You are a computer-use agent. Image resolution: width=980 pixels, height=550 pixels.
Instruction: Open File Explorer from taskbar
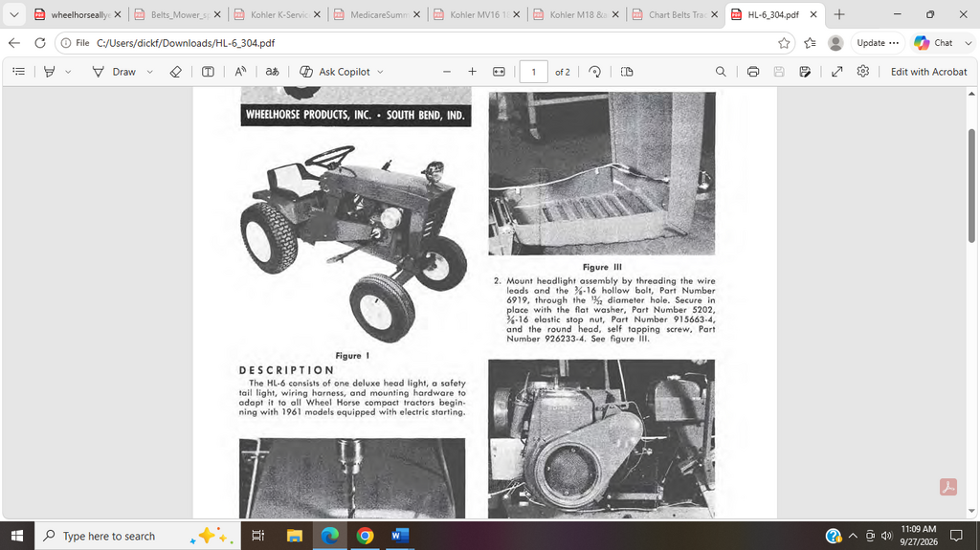pyautogui.click(x=295, y=536)
